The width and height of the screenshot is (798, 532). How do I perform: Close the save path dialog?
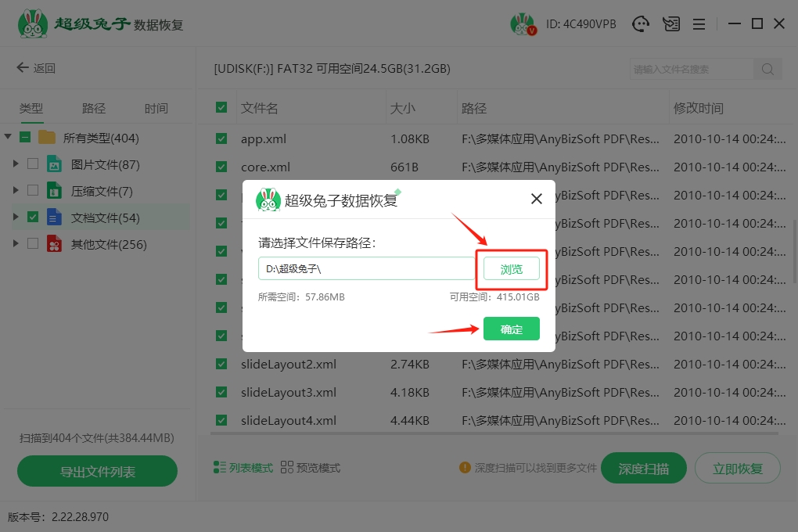click(537, 199)
